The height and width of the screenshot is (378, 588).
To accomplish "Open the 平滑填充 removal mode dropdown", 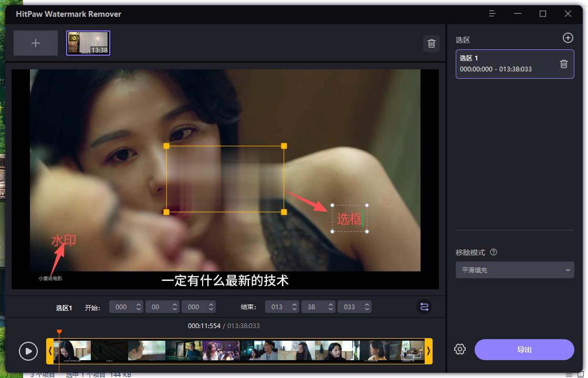I will coord(514,270).
